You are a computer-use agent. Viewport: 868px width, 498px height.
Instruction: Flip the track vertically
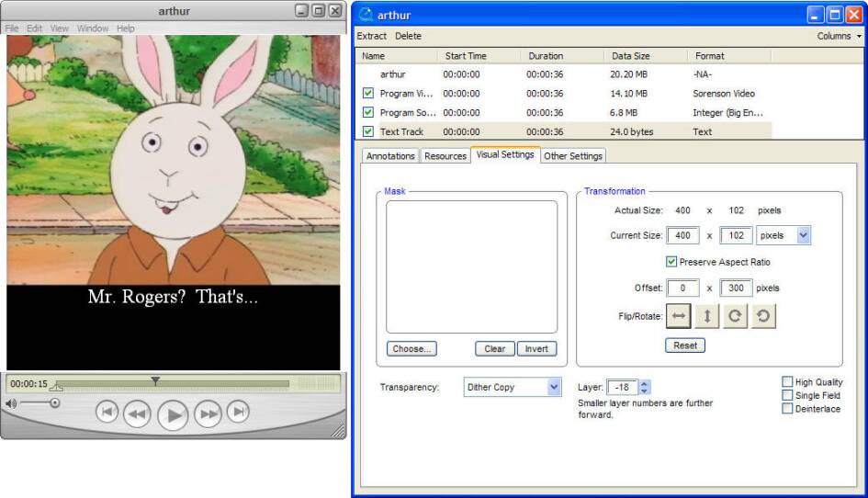tap(707, 316)
